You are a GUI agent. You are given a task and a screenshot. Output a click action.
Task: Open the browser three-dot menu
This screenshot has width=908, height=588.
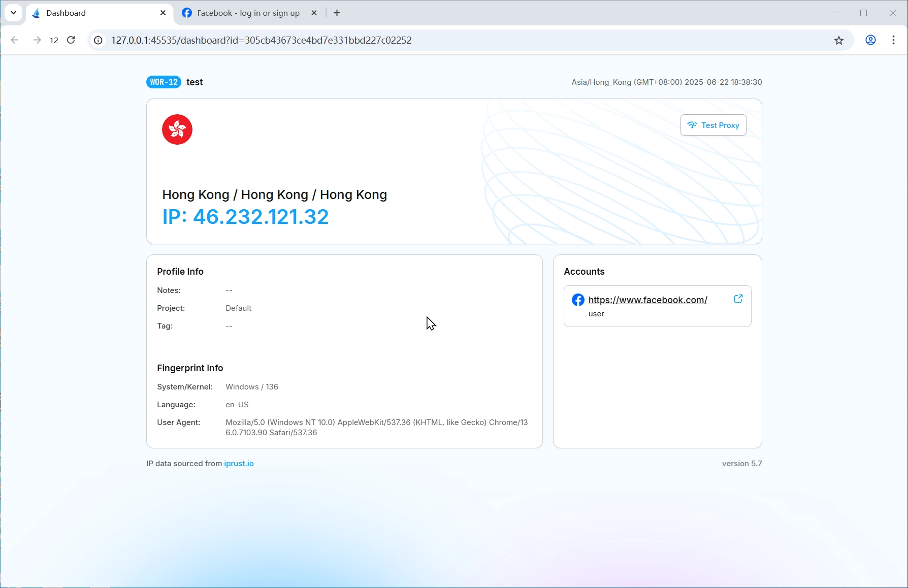(x=893, y=40)
